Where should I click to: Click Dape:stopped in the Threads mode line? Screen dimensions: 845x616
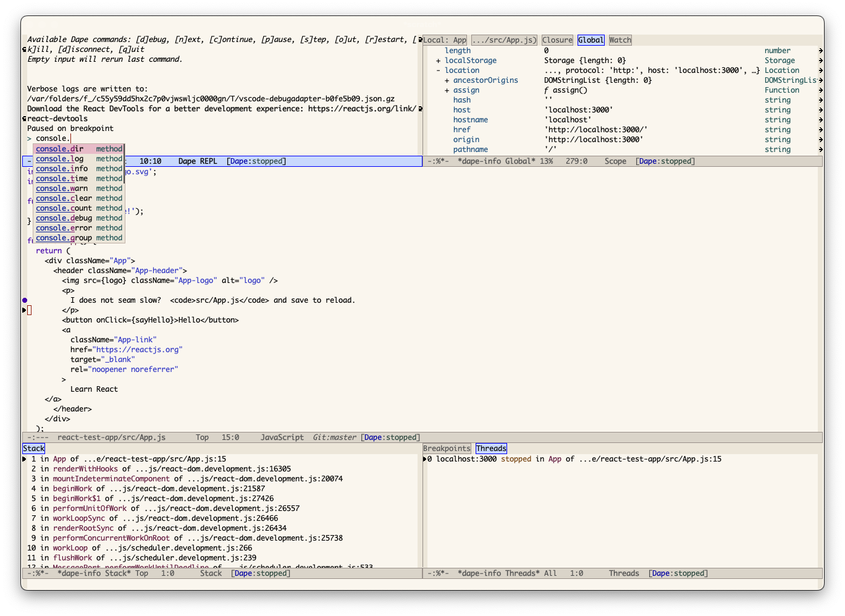[x=678, y=573]
